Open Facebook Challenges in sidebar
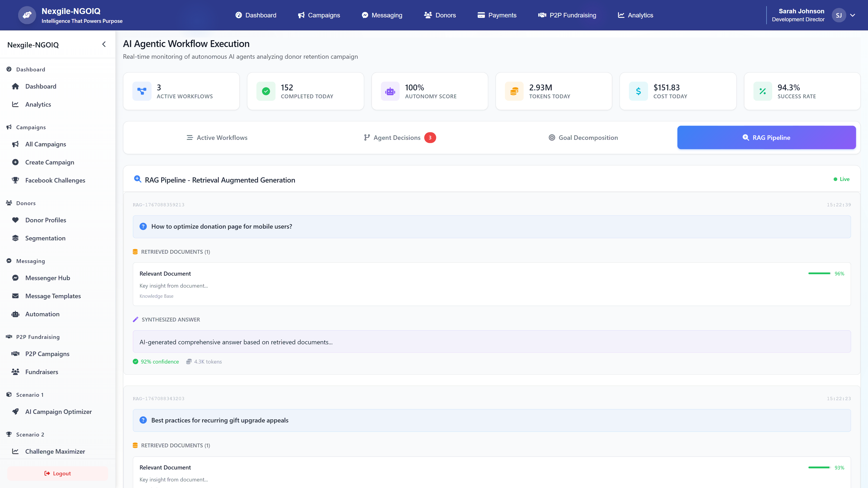Screen dimensions: 868x488 (x=55, y=180)
